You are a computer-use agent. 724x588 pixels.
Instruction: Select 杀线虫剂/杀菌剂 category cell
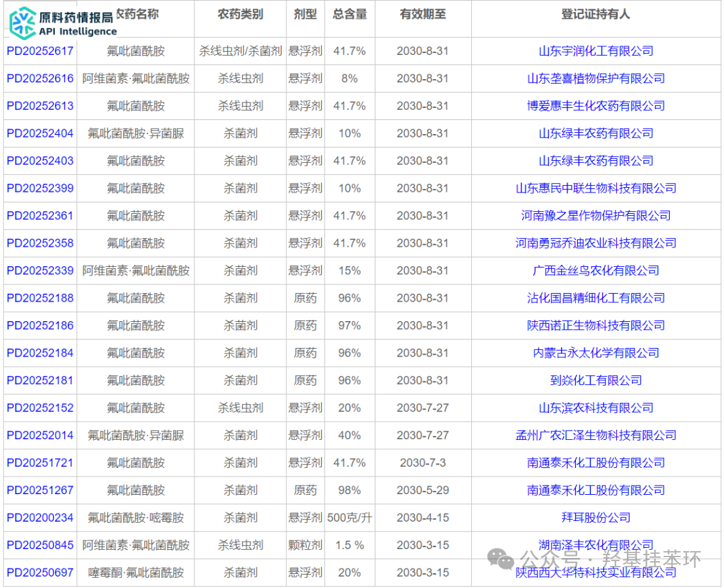coord(241,51)
